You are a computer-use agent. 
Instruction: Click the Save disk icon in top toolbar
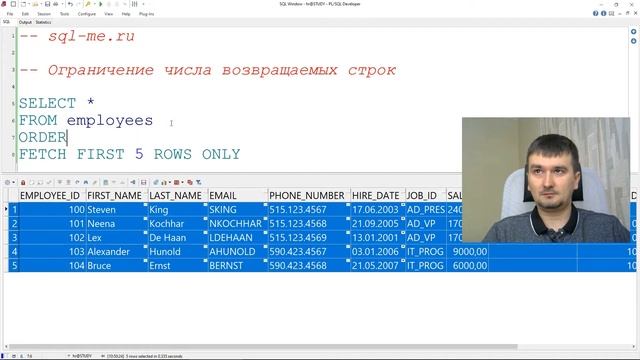(x=47, y=4)
